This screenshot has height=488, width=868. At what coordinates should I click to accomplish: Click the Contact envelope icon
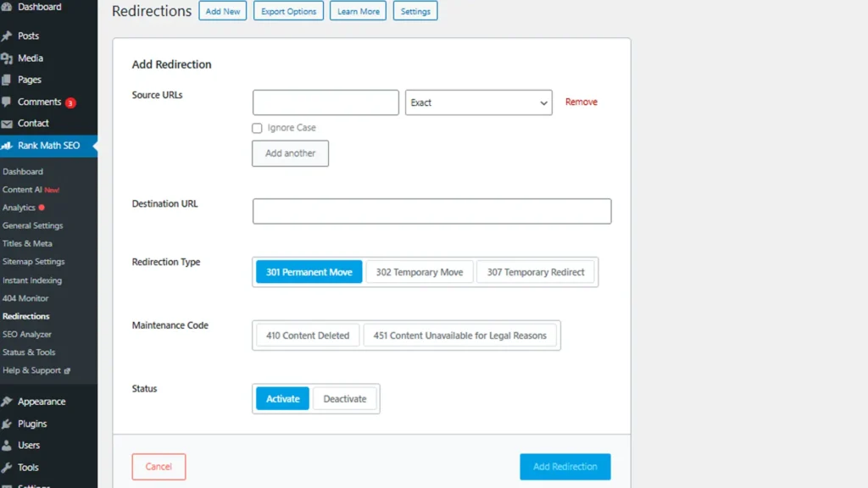click(x=7, y=124)
